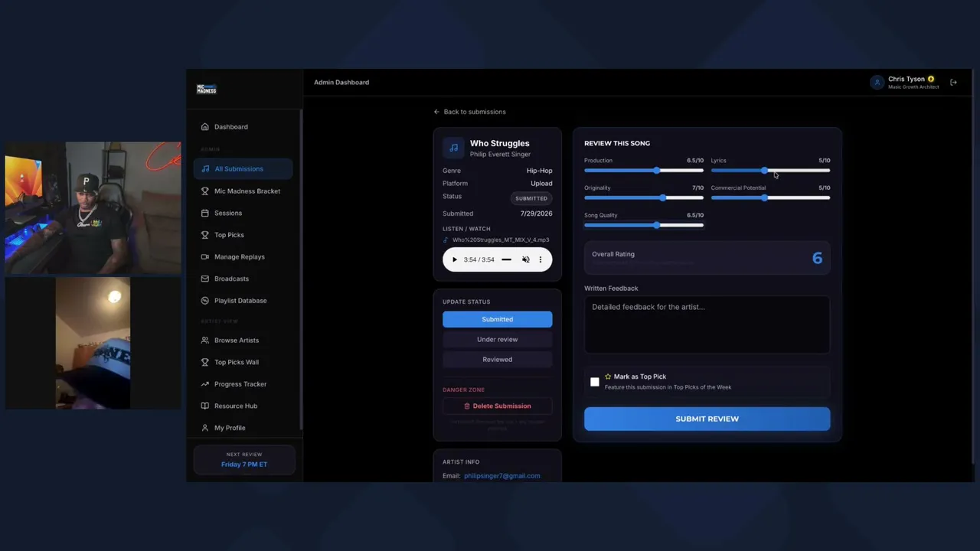Click the Originality rating slider
The height and width of the screenshot is (551, 980).
coord(644,198)
